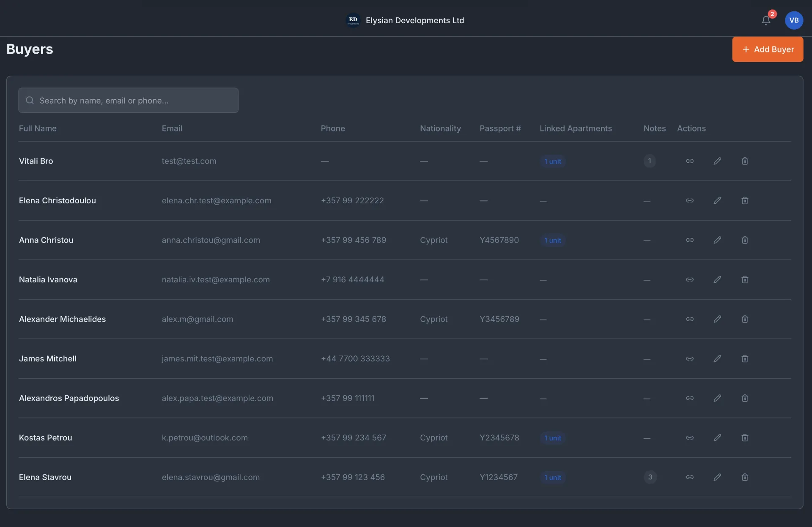Open the notifications bell

tap(766, 20)
